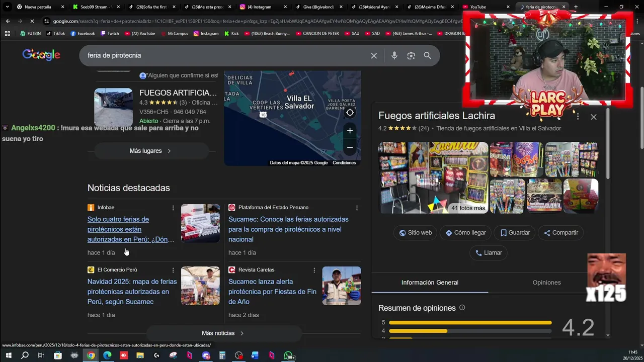
Task: Open more options in Fuegos artificiales Lachira panel
Action: point(578,117)
